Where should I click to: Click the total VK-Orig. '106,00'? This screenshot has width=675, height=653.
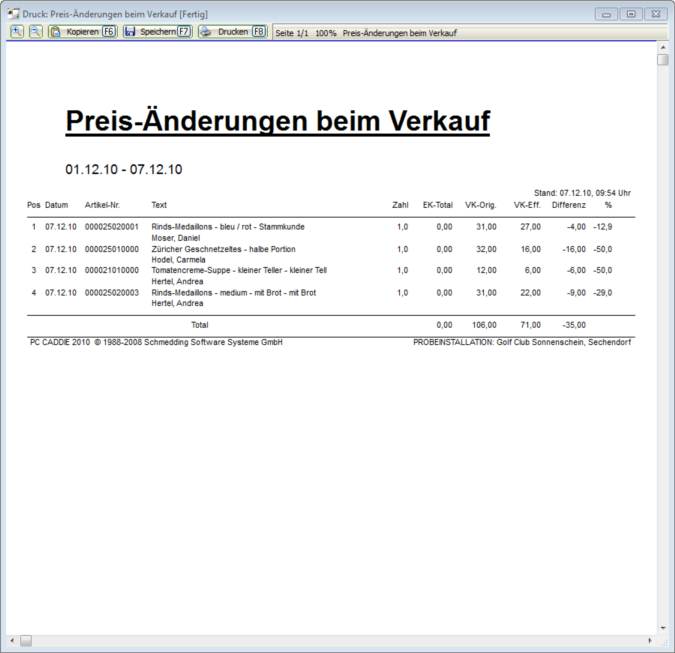[x=484, y=325]
